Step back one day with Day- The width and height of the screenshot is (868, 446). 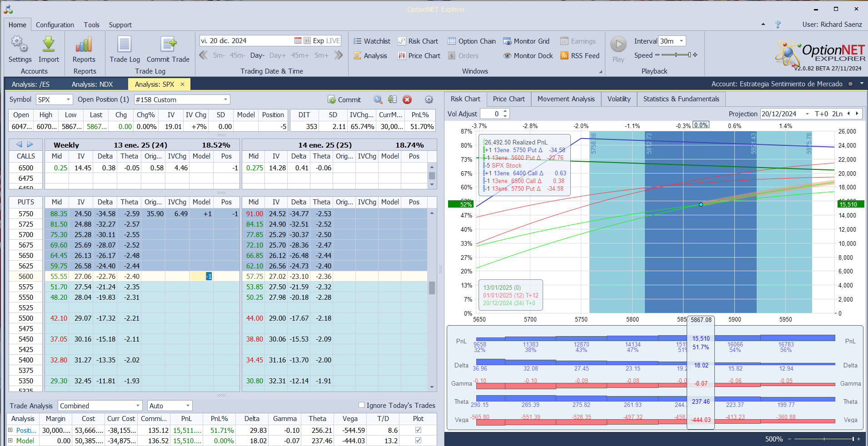point(257,55)
